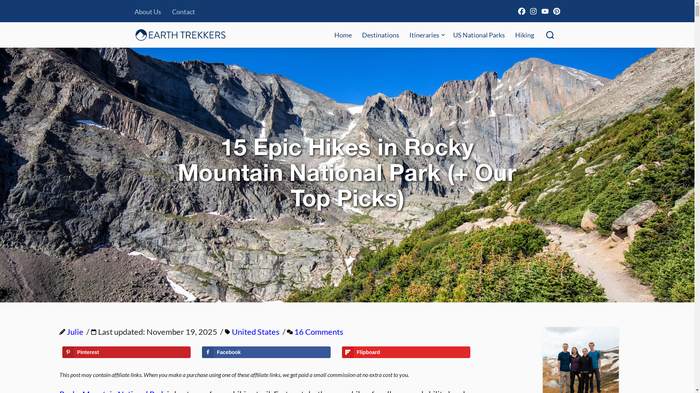Expand the Itineraries dropdown chevron

pos(443,35)
